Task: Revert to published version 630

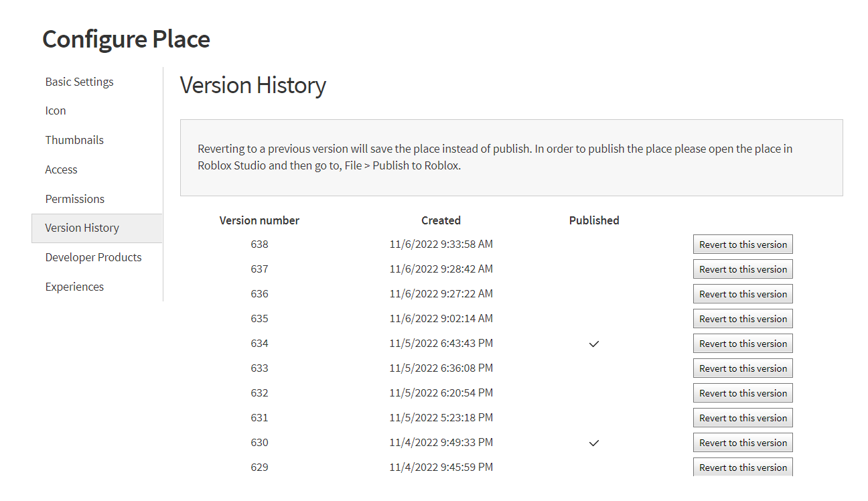Action: [743, 443]
